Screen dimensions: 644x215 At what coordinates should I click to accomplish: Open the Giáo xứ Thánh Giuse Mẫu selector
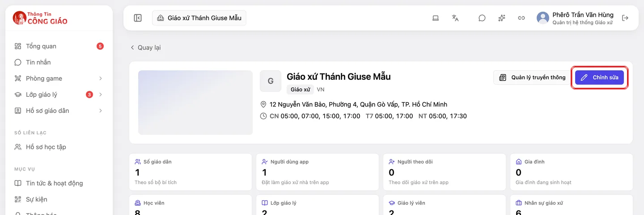coord(199,18)
